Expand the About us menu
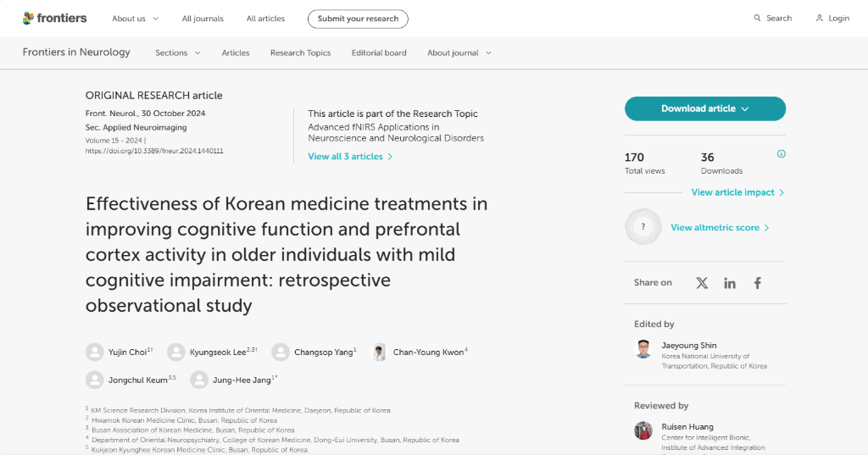868x455 pixels. 135,19
